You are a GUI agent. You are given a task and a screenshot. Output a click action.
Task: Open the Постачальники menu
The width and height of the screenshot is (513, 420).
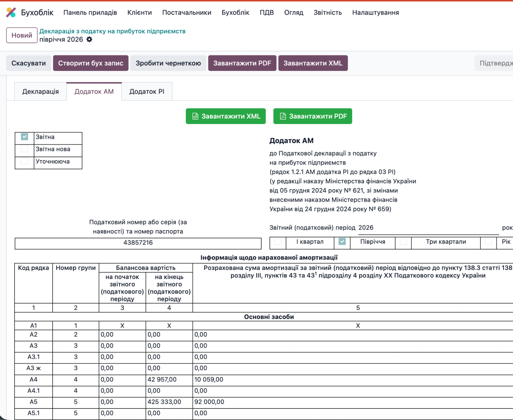coord(187,13)
